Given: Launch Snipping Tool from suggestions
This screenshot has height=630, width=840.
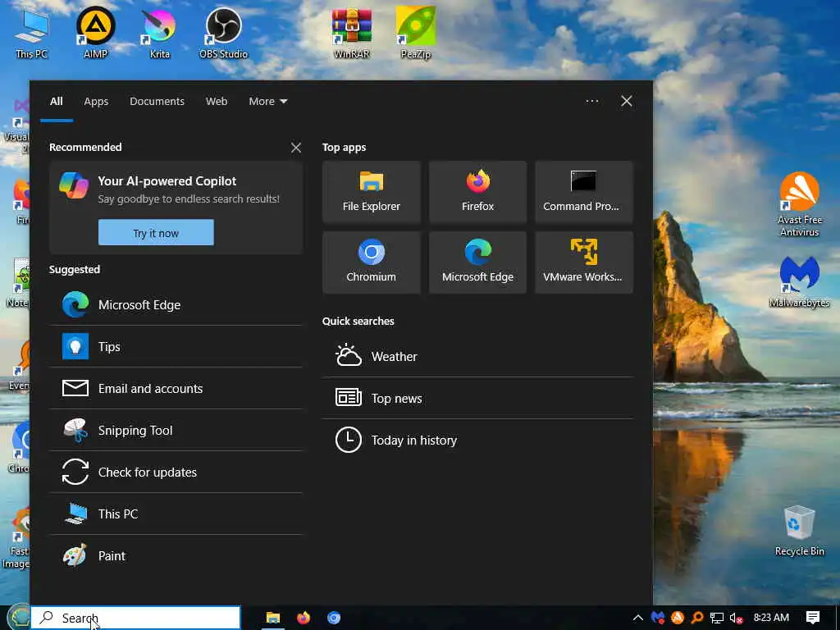Looking at the screenshot, I should [x=176, y=430].
